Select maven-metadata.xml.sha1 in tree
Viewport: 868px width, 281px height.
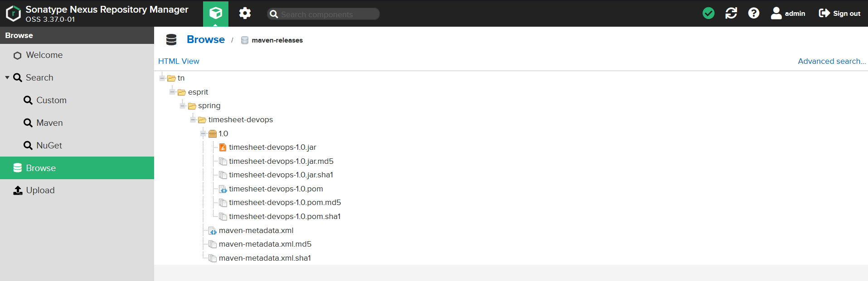tap(265, 258)
